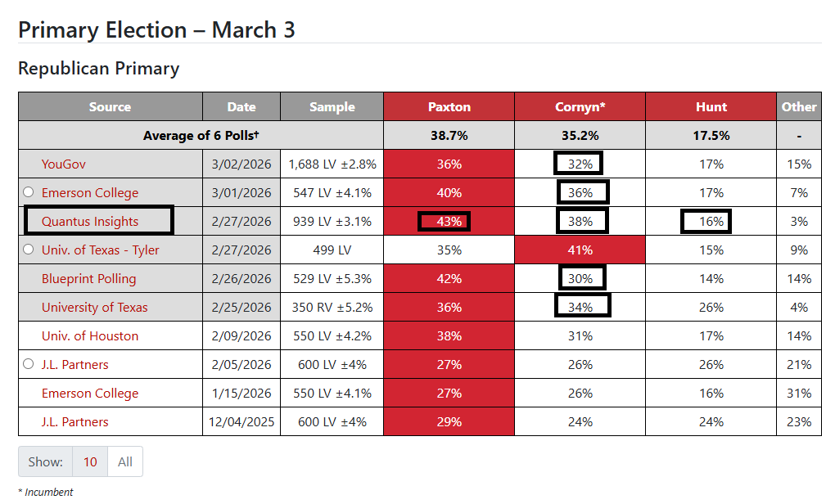The width and height of the screenshot is (826, 504).
Task: Show 10 polls with the 10 button
Action: pyautogui.click(x=90, y=462)
